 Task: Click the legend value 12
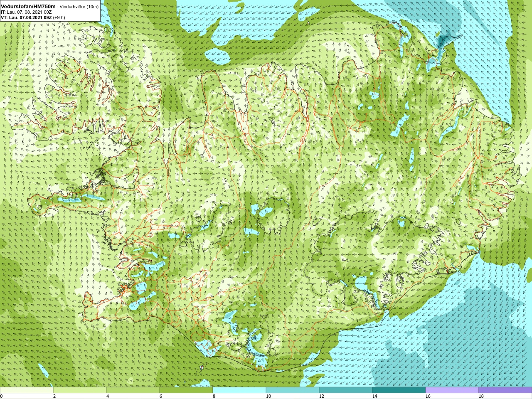(x=322, y=396)
